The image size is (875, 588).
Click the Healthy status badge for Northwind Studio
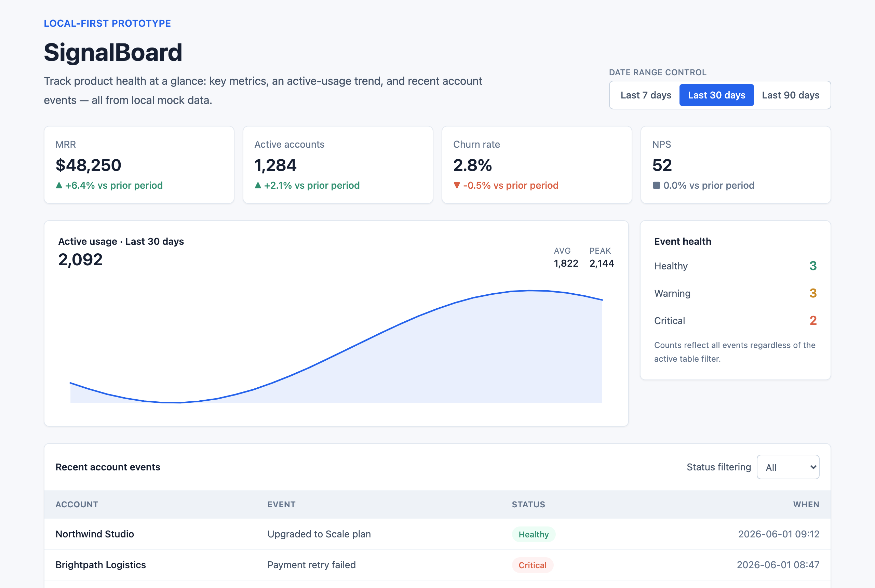point(534,534)
